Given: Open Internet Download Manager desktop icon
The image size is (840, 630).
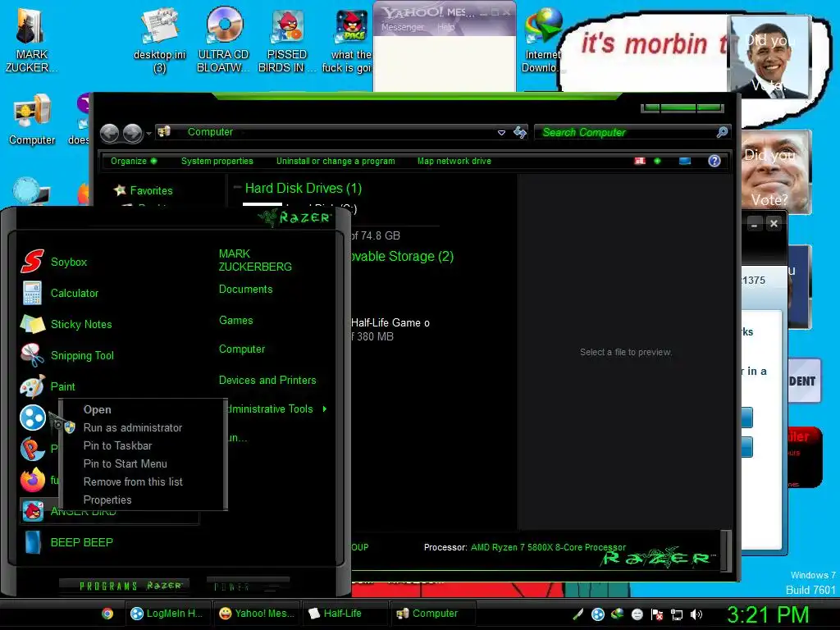Looking at the screenshot, I should tap(541, 41).
